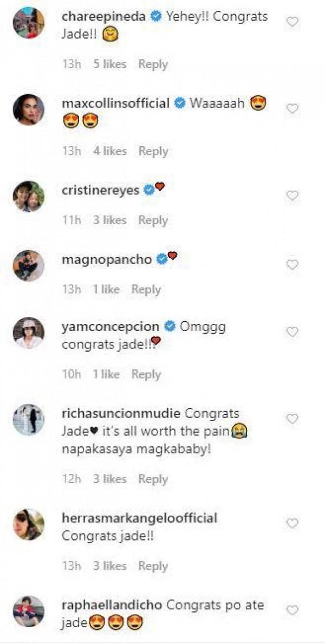This screenshot has height=644, width=325.
Task: Click Reply under cristinereyes' comment
Action: pyautogui.click(x=153, y=220)
